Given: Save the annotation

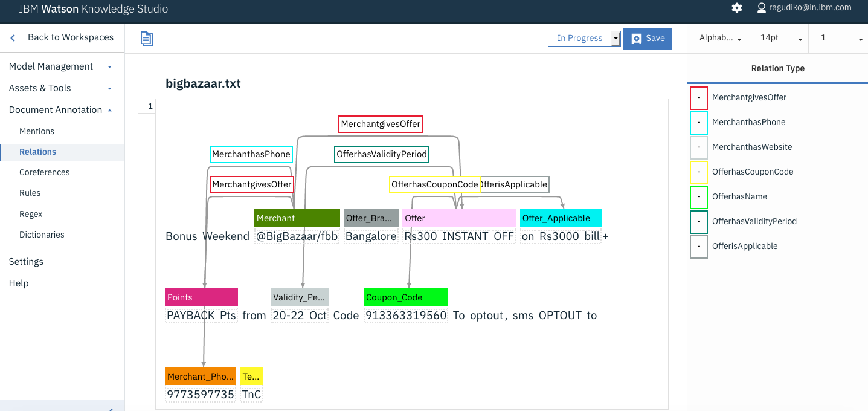Looking at the screenshot, I should (x=647, y=38).
